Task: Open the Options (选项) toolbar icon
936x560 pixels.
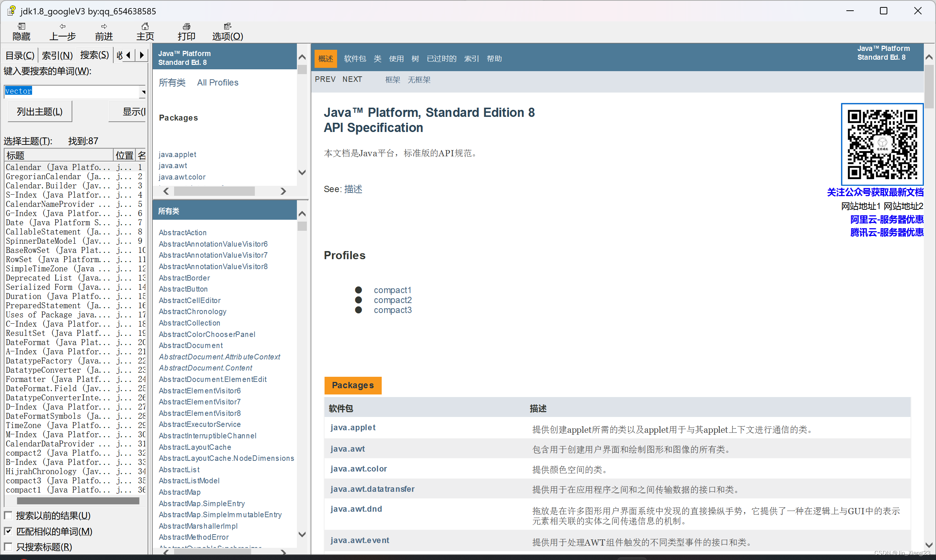Action: 227,27
